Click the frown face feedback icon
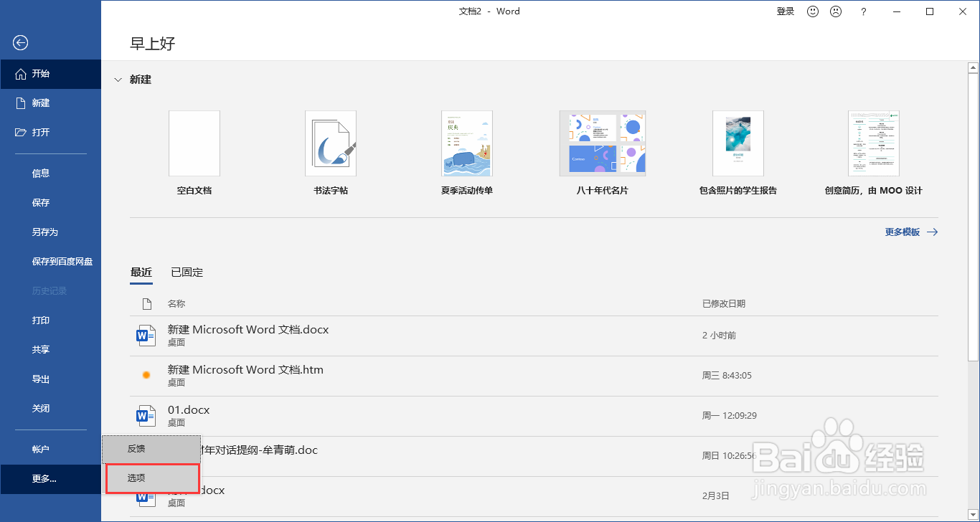The height and width of the screenshot is (522, 980). click(x=836, y=11)
